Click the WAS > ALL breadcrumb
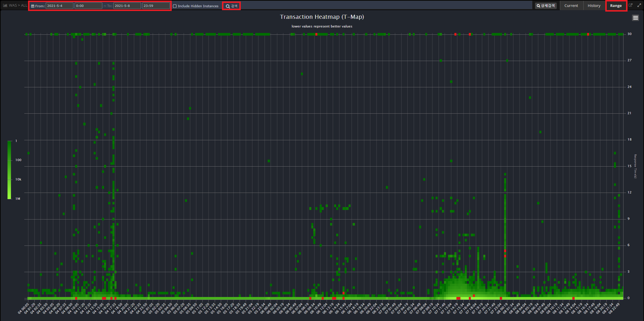The image size is (644, 321). point(18,5)
